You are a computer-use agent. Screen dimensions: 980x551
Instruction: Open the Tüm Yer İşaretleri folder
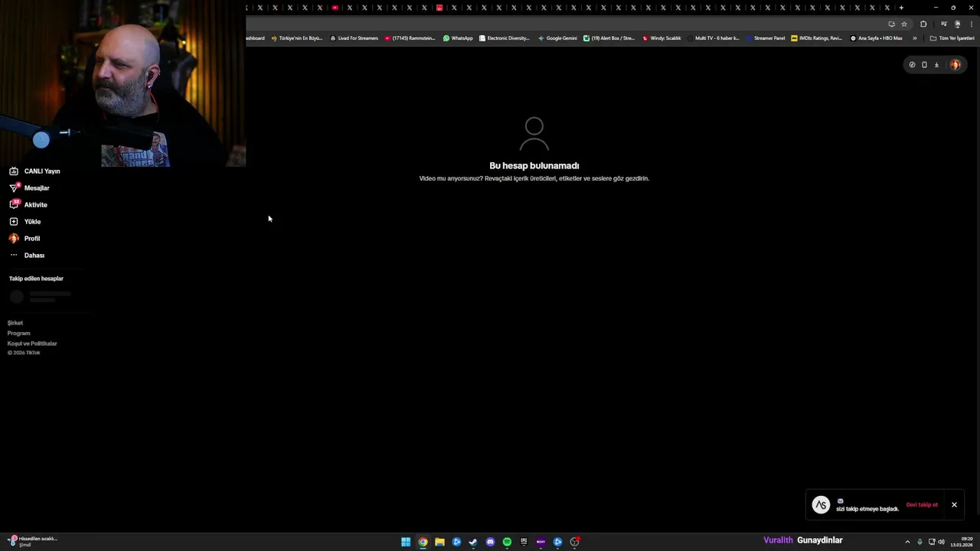coord(952,38)
